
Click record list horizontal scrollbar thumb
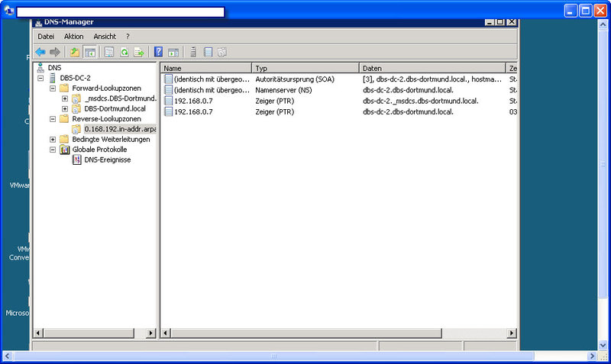click(306, 333)
